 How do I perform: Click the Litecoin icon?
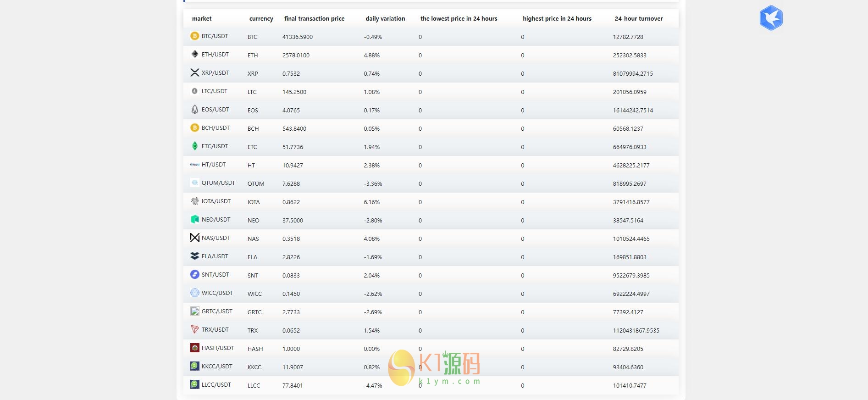tap(194, 91)
